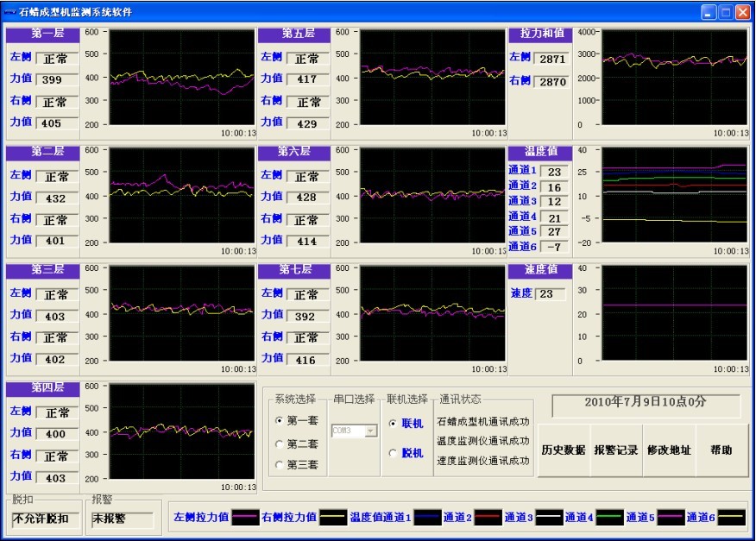
Task: Open 历史数据 history data
Action: pyautogui.click(x=564, y=450)
